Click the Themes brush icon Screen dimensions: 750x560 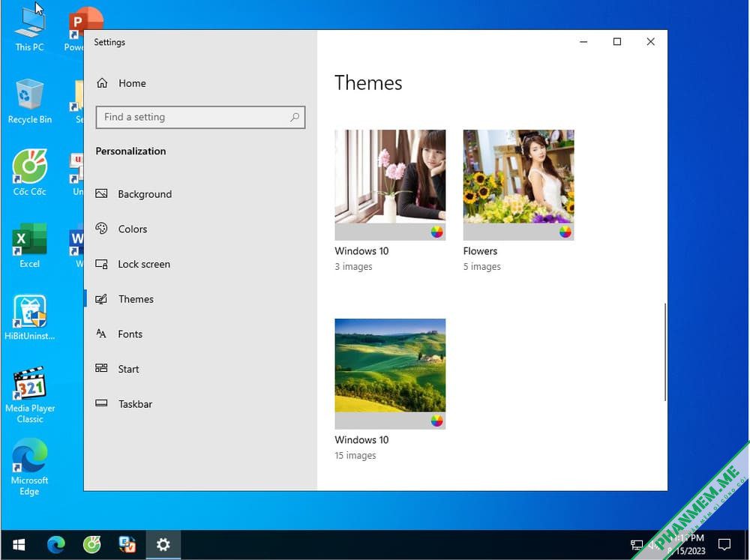[x=101, y=299]
